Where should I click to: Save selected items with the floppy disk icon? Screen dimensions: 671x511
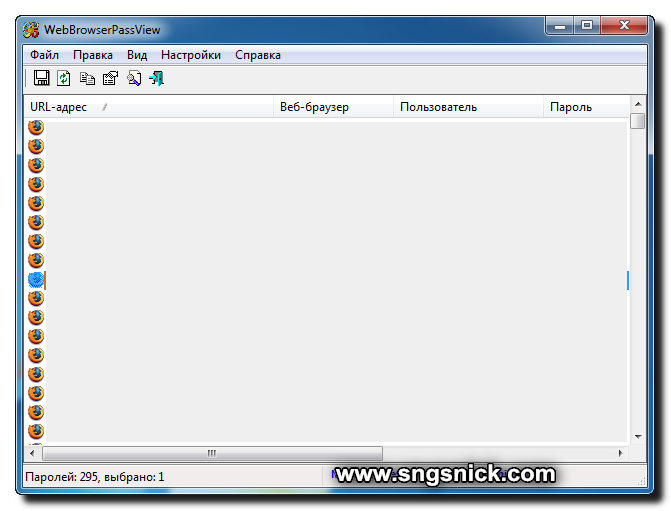42,78
